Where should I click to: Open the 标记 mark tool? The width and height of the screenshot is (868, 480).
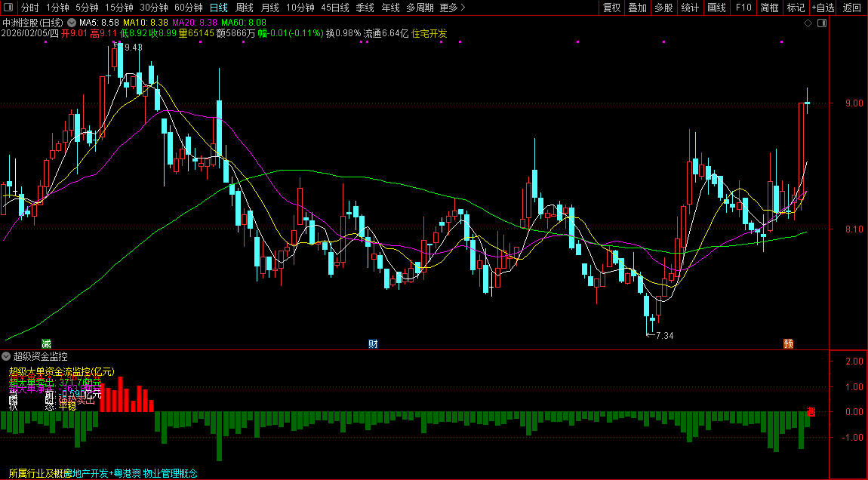(x=796, y=8)
